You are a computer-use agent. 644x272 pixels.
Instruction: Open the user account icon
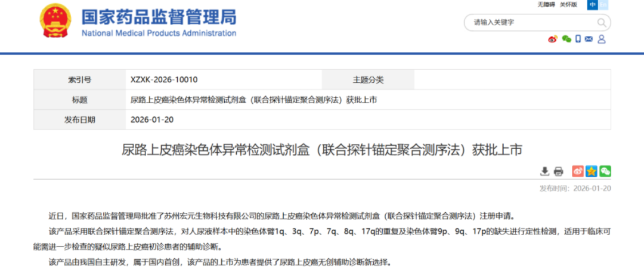(x=601, y=39)
